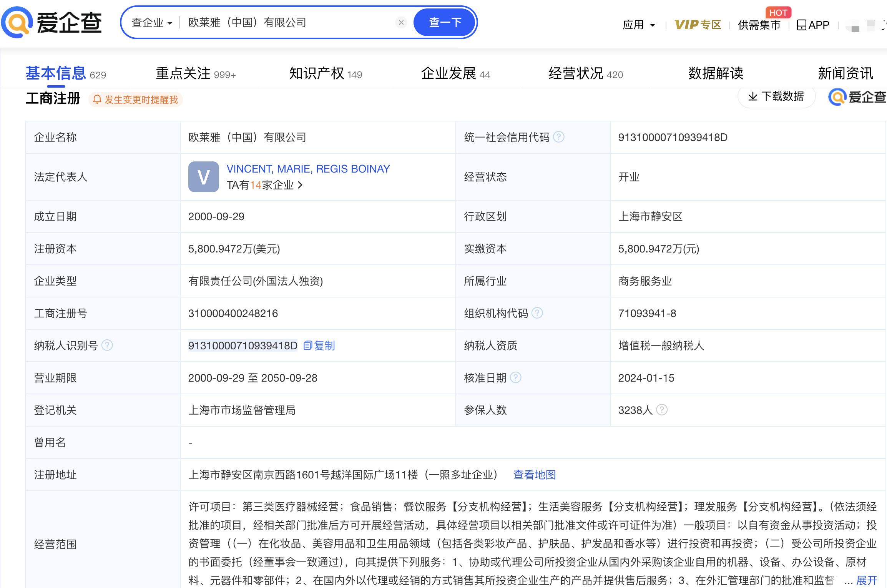Screen dimensions: 887x588
Task: Open 供需集市 in the header
Action: tap(759, 25)
